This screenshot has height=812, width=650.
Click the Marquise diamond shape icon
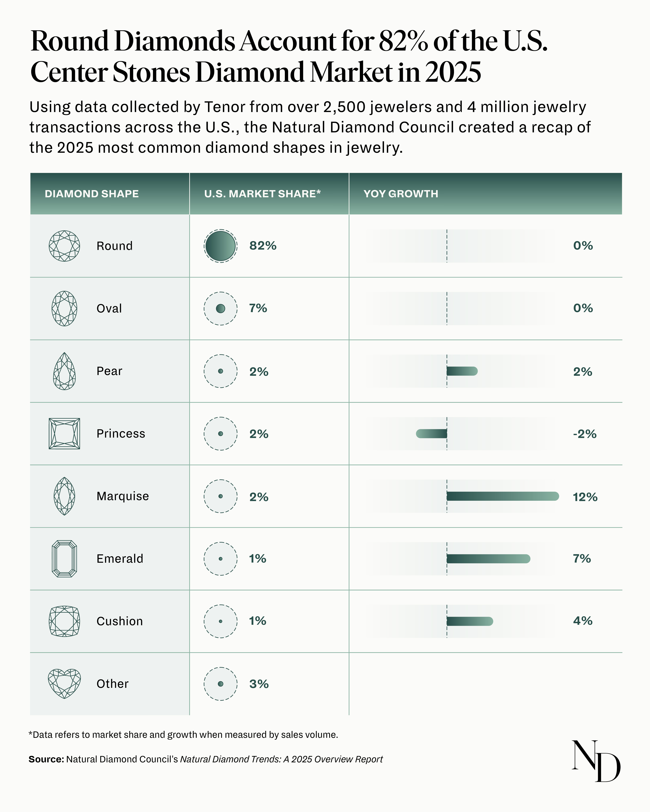tap(64, 496)
